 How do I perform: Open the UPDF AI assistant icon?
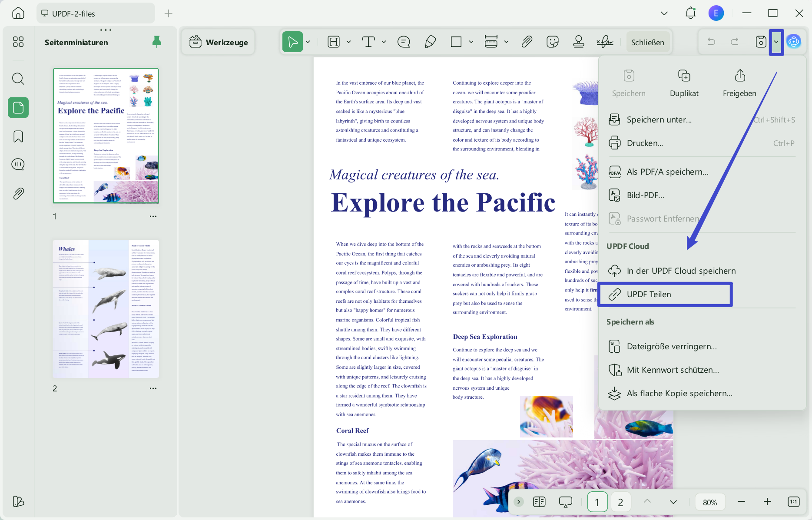pyautogui.click(x=794, y=42)
